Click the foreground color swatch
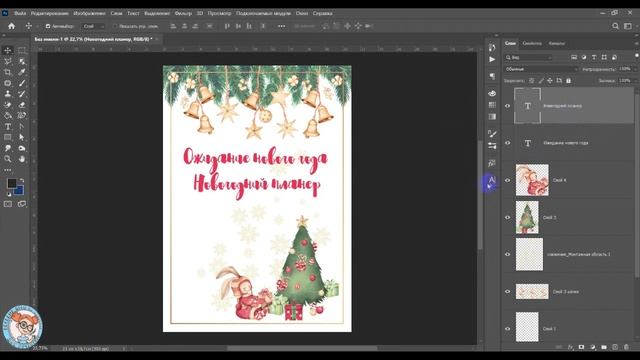This screenshot has width=640, height=360. pyautogui.click(x=11, y=183)
